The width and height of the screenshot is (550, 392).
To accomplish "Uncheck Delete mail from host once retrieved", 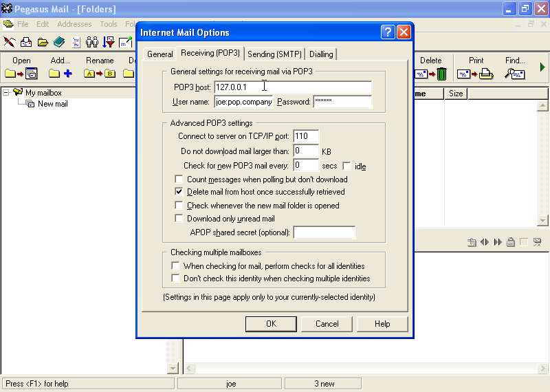I will tap(179, 192).
